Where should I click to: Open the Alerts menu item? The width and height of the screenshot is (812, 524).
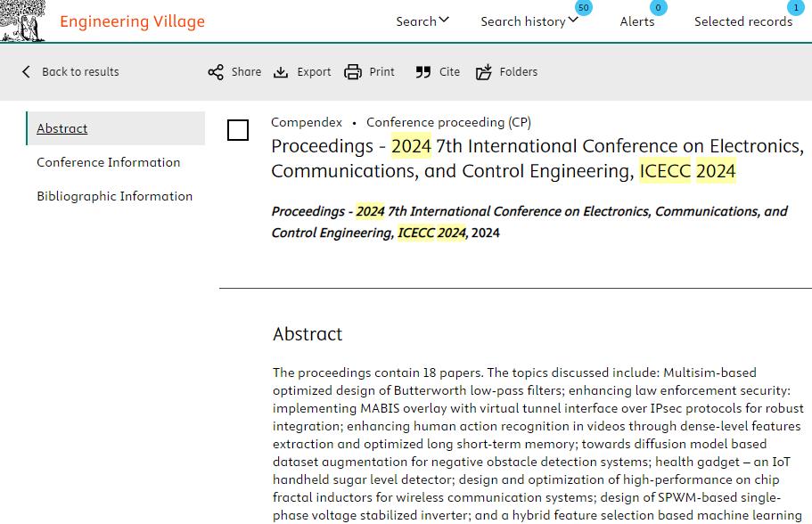(x=637, y=21)
